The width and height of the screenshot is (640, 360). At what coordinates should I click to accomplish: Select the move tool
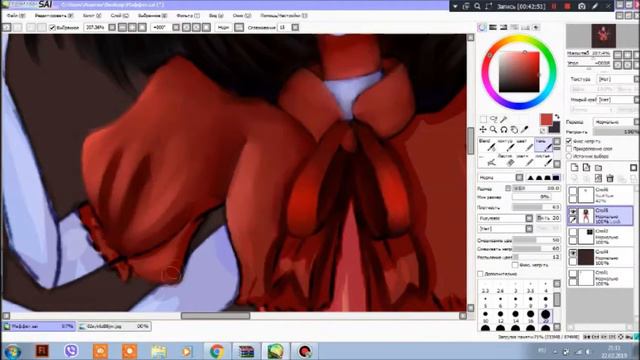tap(483, 129)
